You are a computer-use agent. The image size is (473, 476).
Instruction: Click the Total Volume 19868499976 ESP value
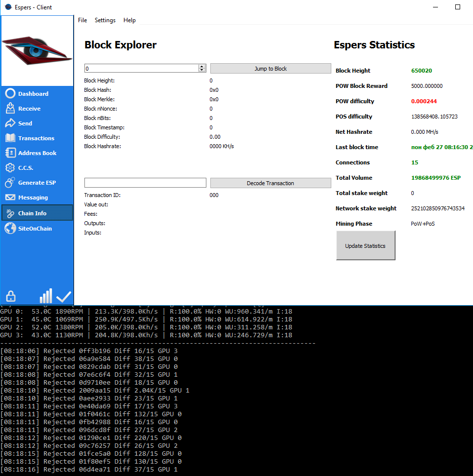[x=435, y=178]
